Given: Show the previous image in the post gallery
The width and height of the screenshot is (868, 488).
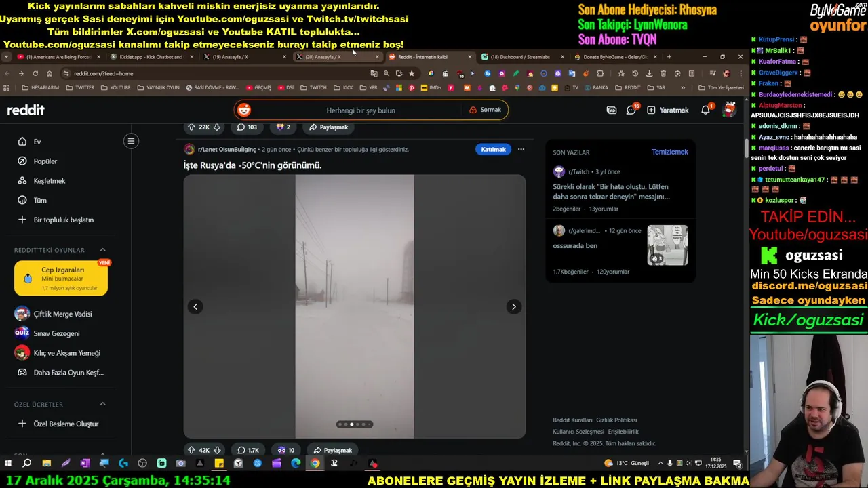Looking at the screenshot, I should [x=195, y=306].
